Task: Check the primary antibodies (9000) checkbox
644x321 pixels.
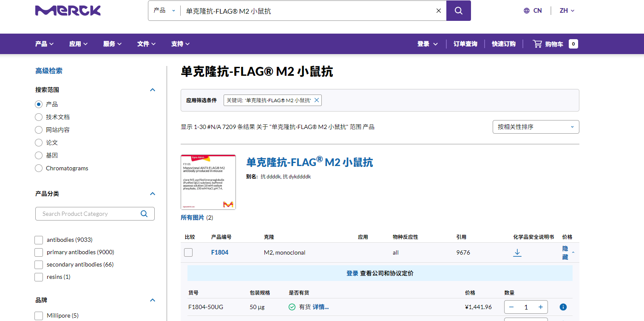Action: pyautogui.click(x=39, y=252)
